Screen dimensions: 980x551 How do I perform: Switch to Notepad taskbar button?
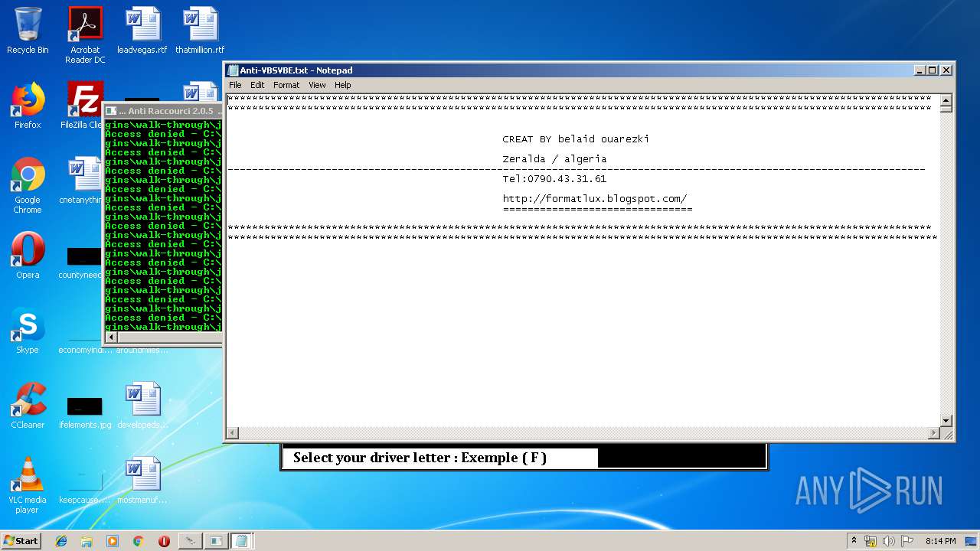coord(242,541)
